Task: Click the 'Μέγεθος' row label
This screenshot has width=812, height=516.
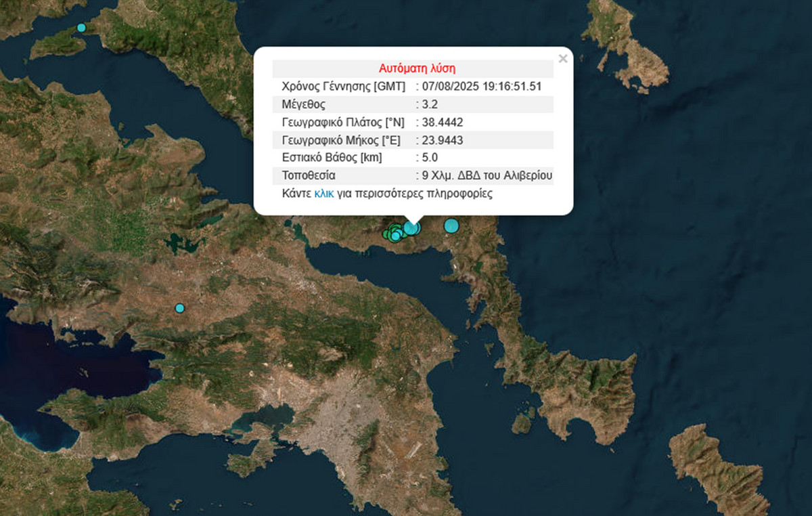Action: 303,105
